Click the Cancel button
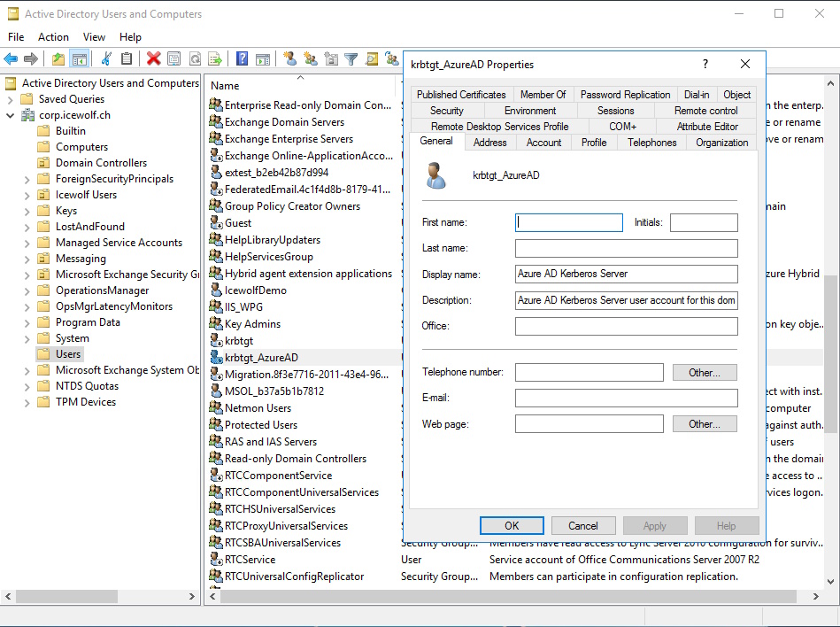840x627 pixels. 582,526
